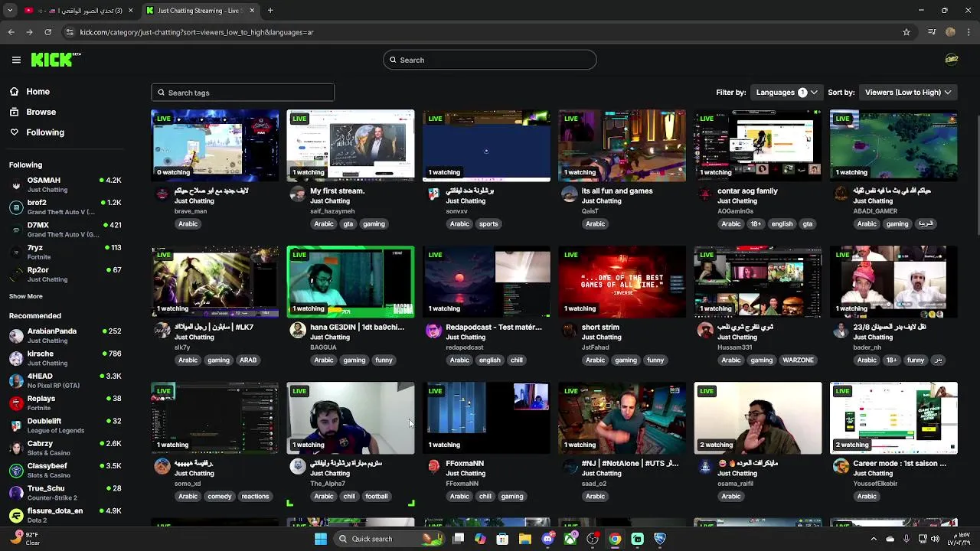Screen dimensions: 980x551
Task: Open the 'My first stream.' thumbnail
Action: pos(351,145)
